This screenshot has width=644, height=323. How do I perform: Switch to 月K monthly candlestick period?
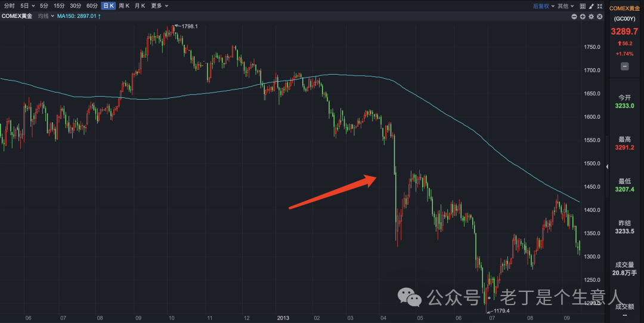pos(140,6)
